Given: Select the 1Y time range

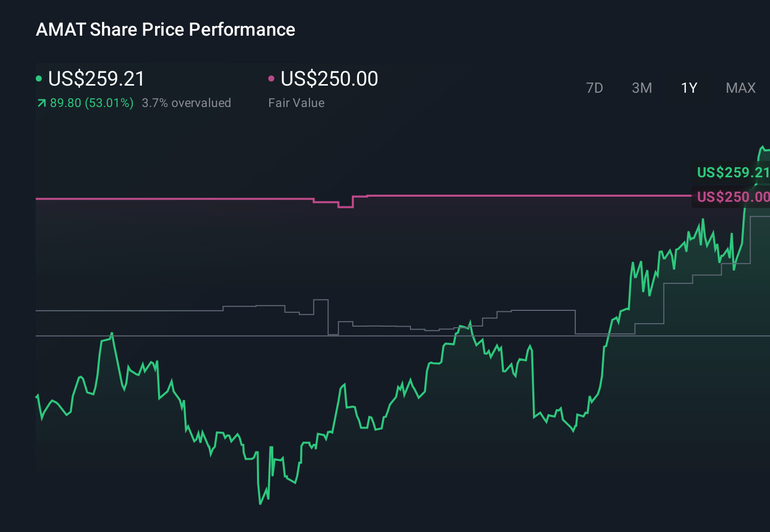Looking at the screenshot, I should pyautogui.click(x=688, y=88).
